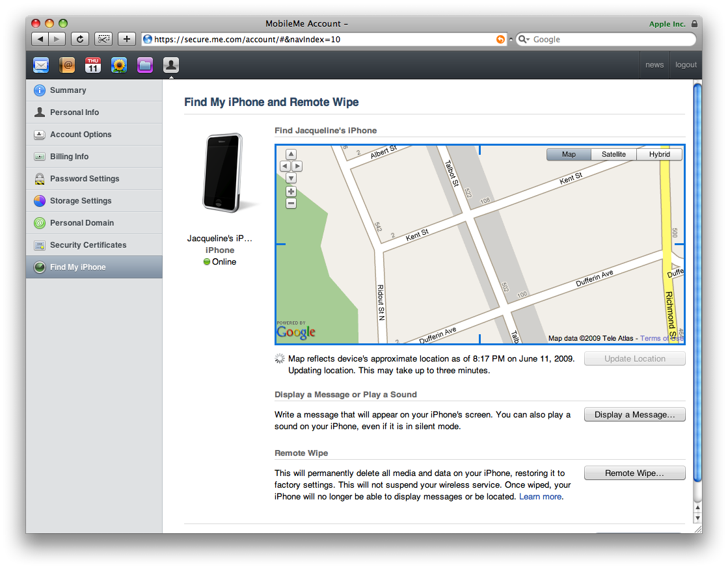Open the MobileMe iDisk folder icon
Screen dimensions: 728x569
[x=145, y=65]
